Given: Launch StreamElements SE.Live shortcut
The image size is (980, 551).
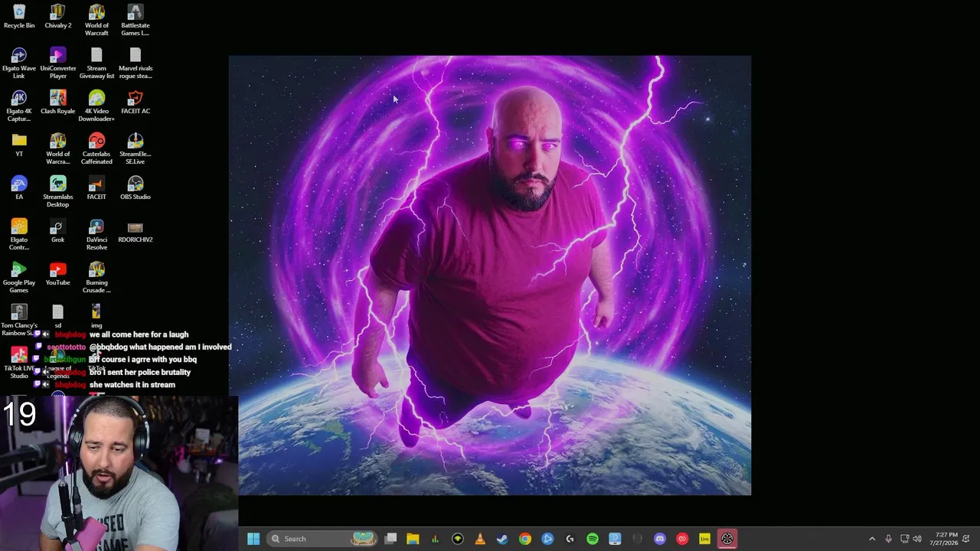Looking at the screenshot, I should click(136, 148).
